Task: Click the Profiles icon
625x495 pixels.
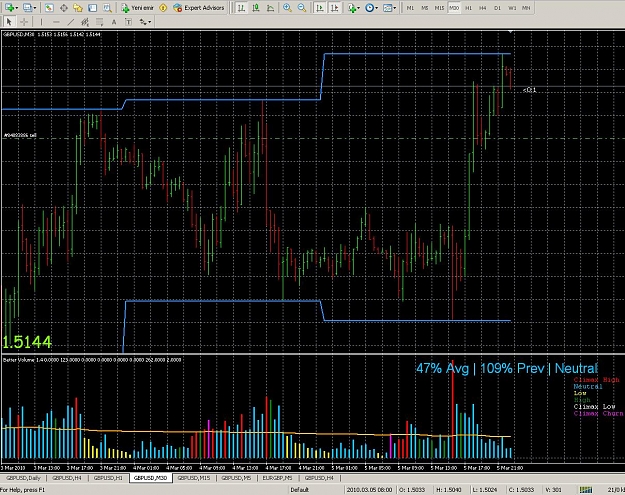Action: [28, 8]
